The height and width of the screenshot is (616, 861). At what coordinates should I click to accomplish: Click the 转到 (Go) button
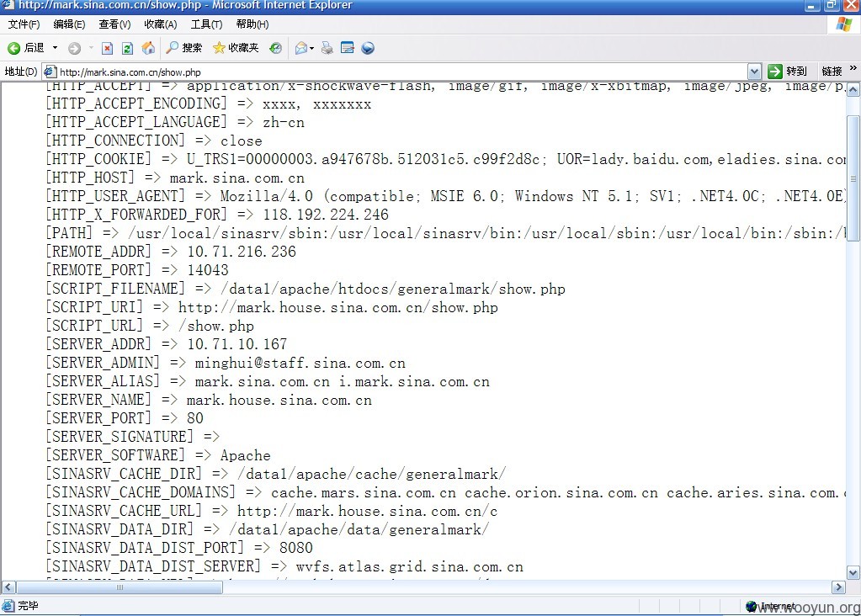pyautogui.click(x=788, y=72)
